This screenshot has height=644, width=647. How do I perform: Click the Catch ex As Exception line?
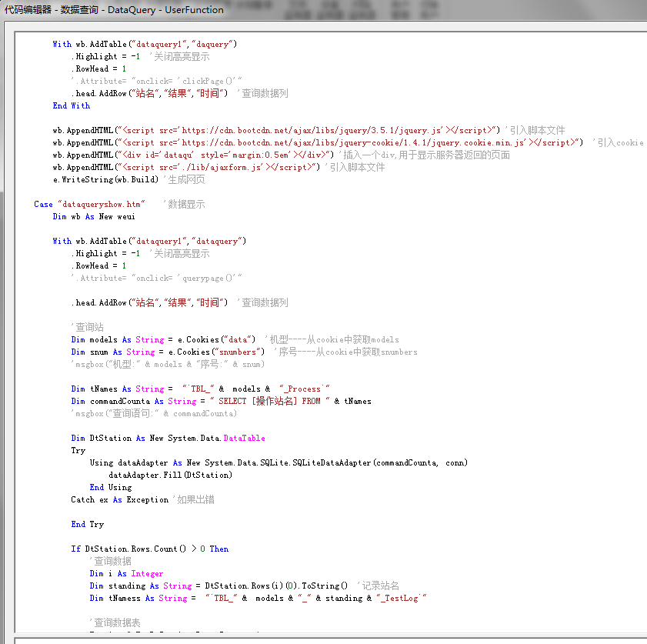120,499
